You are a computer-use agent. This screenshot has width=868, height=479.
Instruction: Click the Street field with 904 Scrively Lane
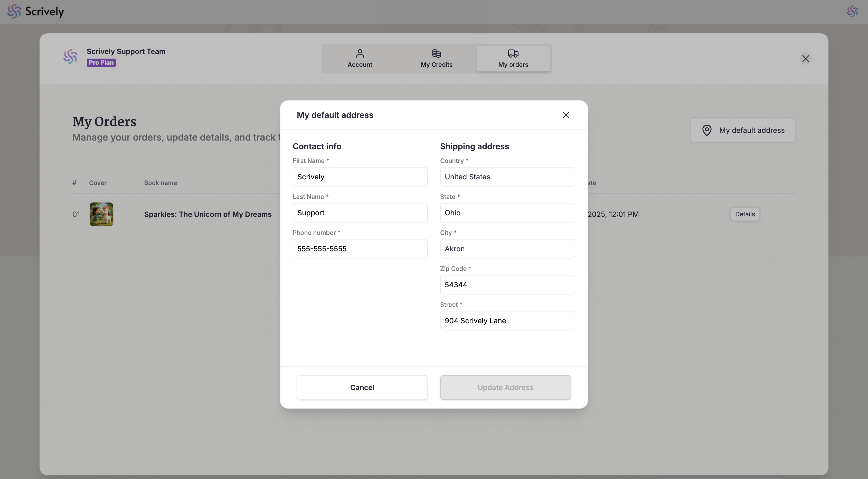pos(507,320)
